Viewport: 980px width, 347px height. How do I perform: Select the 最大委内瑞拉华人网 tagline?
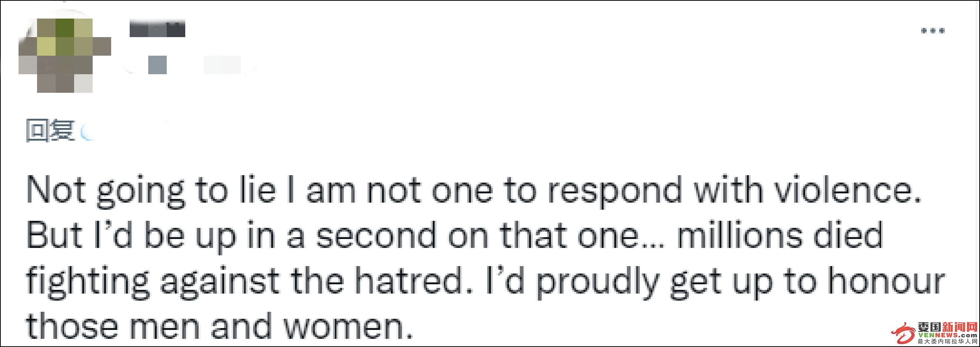coord(947,341)
